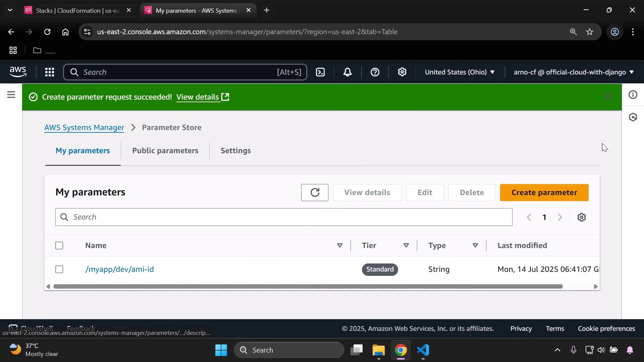644x362 pixels.
Task: Click the Create parameter button
Action: click(544, 193)
